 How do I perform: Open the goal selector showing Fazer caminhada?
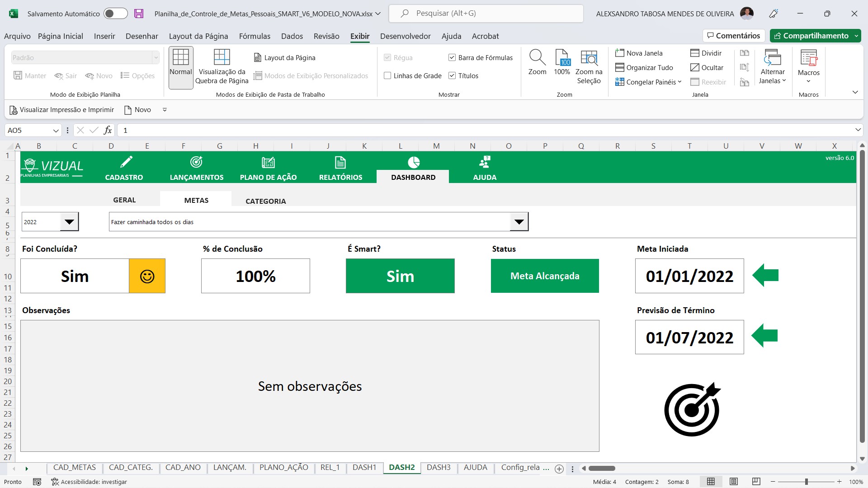519,221
